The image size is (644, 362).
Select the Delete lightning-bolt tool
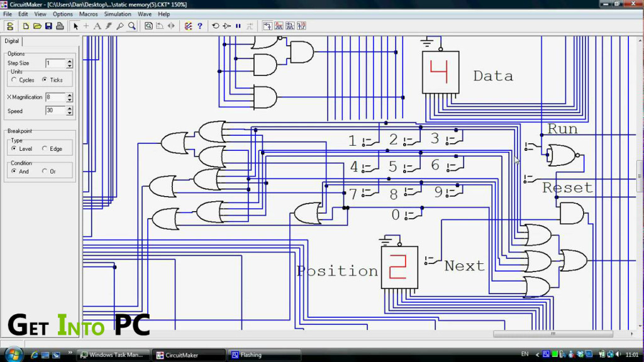pos(109,26)
